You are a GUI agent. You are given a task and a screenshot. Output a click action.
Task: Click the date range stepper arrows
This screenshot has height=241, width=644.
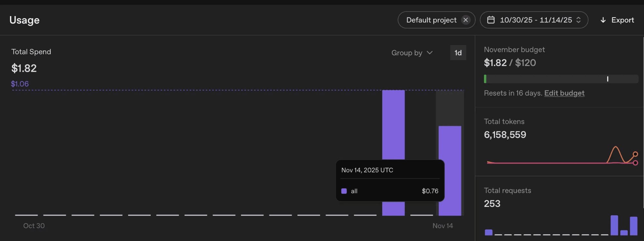click(579, 20)
